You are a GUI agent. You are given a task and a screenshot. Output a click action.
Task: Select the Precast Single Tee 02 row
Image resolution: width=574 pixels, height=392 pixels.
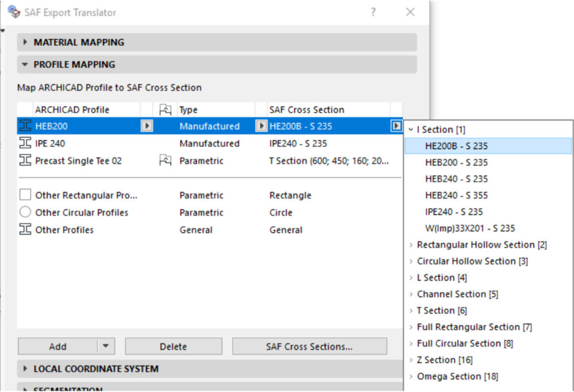210,161
